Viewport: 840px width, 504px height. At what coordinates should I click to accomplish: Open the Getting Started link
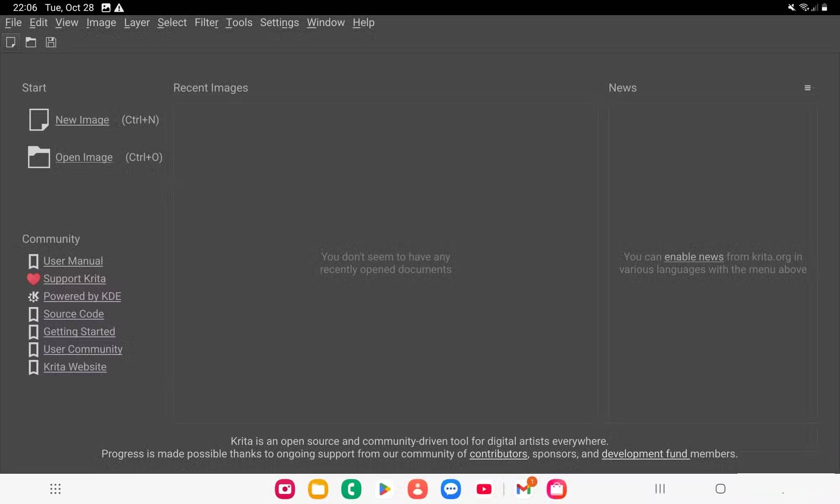tap(79, 331)
